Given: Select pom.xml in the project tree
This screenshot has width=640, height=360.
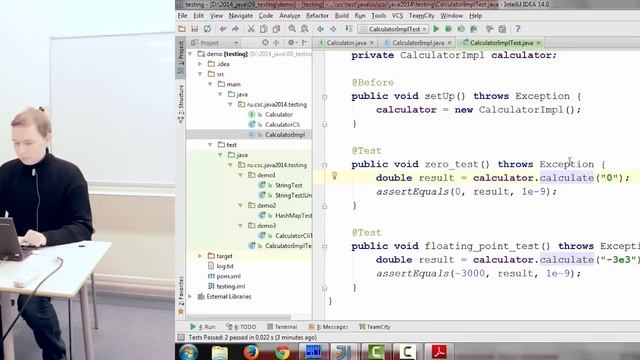Looking at the screenshot, I should (x=228, y=276).
